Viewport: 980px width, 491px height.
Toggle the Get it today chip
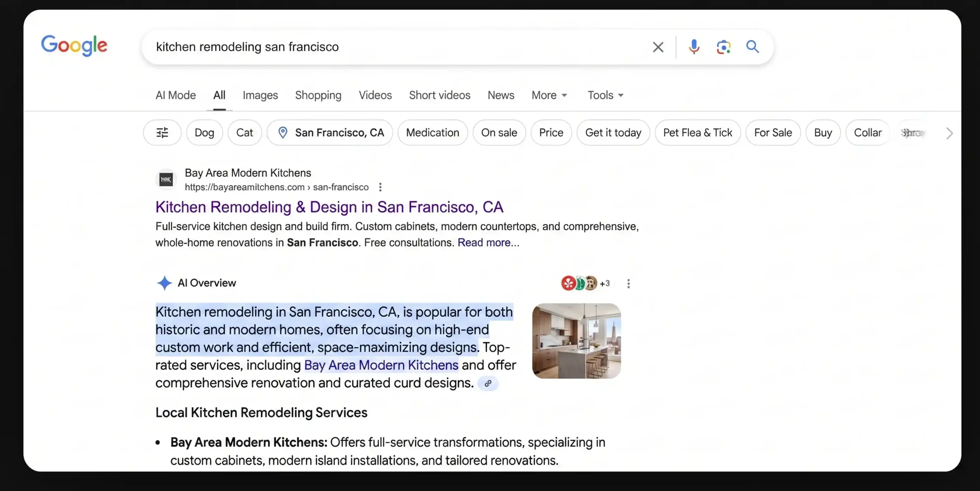pos(613,133)
